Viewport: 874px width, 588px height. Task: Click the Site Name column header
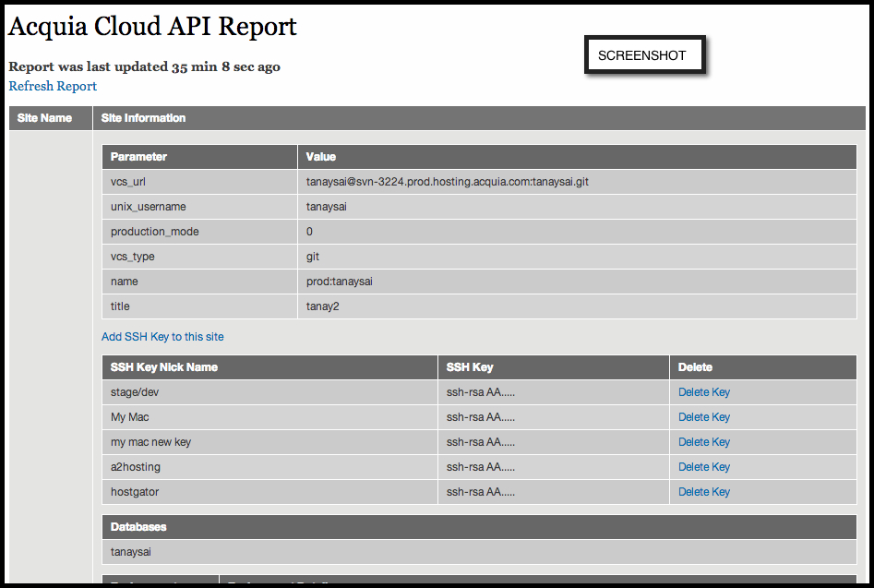pos(44,118)
